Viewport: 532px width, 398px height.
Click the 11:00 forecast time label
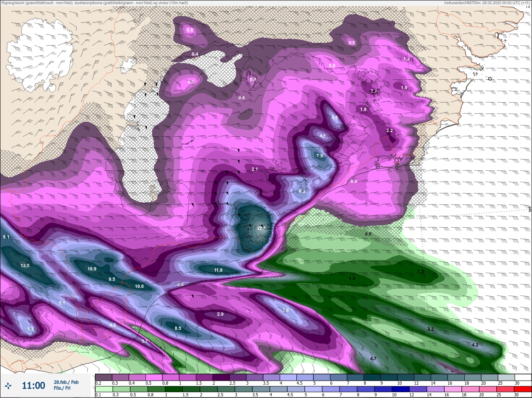33,386
